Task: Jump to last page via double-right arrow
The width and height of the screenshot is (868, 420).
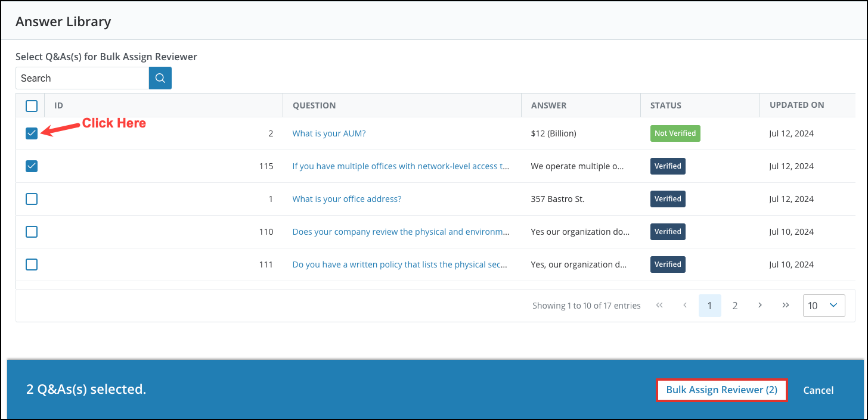Action: tap(786, 305)
